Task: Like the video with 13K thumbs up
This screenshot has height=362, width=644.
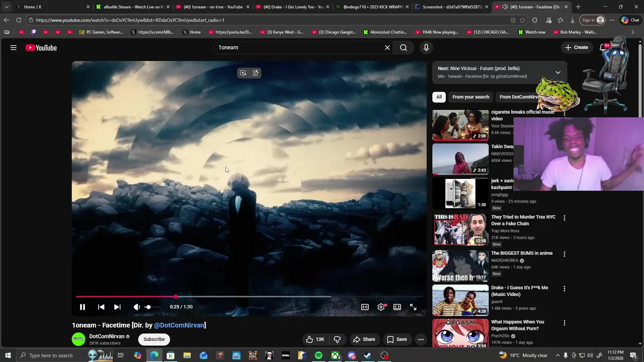Action: [315, 339]
